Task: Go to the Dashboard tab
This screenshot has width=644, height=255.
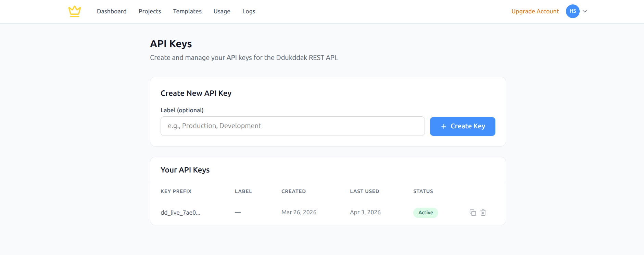Action: (x=112, y=11)
